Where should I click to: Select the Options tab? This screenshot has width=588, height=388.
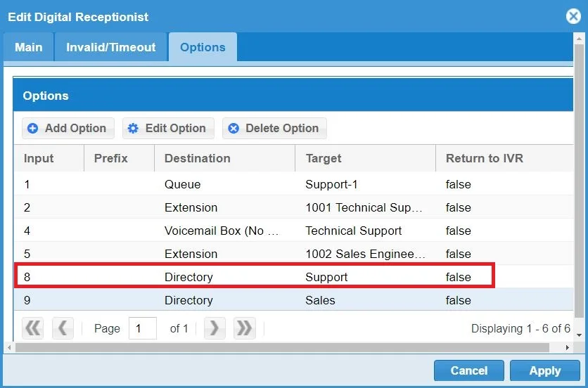[203, 47]
